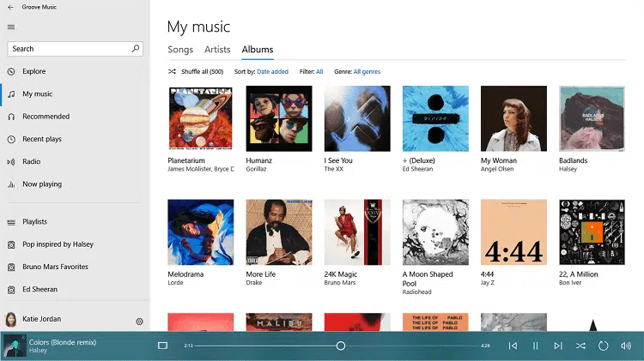
Task: Open the Pop inspired by Halsey playlist
Action: coord(58,244)
